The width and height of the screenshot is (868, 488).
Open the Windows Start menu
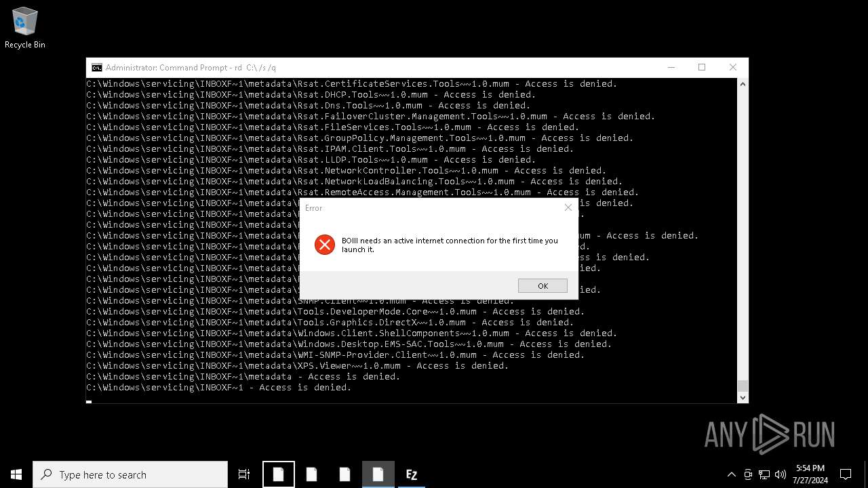[16, 474]
